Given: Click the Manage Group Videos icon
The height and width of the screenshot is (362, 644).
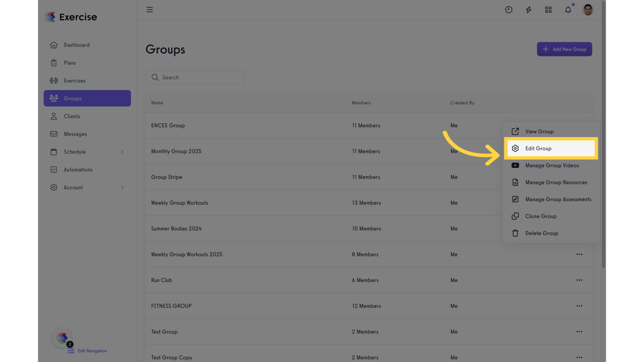Looking at the screenshot, I should [x=515, y=165].
